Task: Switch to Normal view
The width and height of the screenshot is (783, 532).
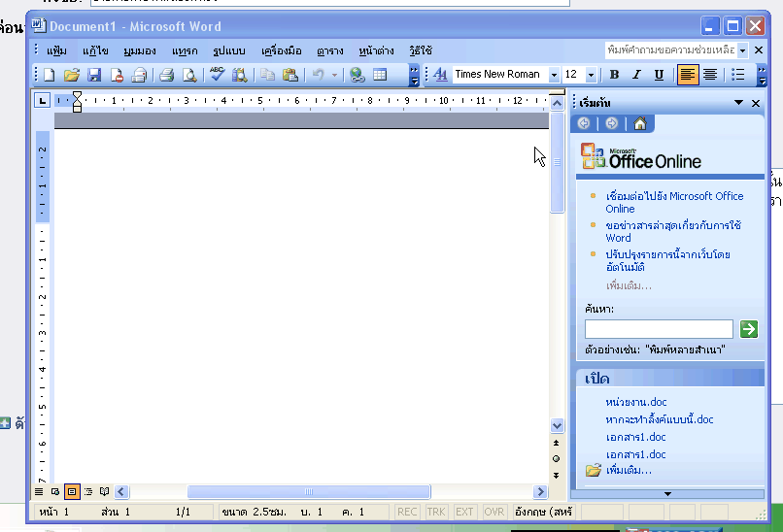Action: point(39,491)
